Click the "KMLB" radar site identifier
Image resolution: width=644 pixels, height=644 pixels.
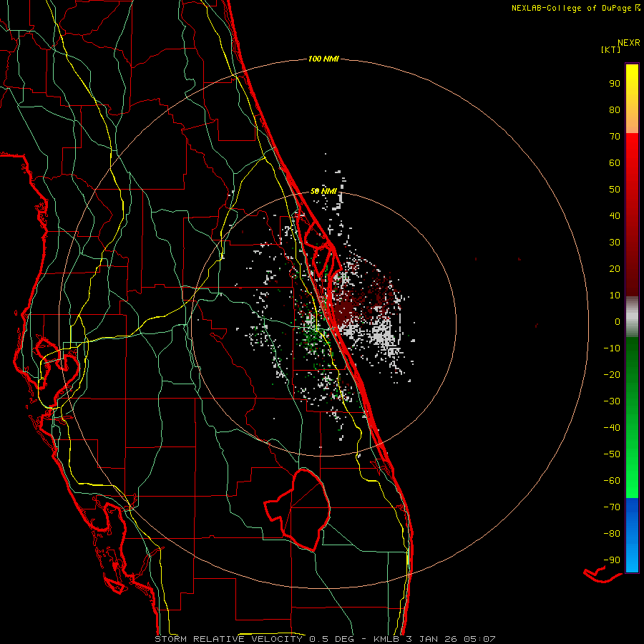386,639
